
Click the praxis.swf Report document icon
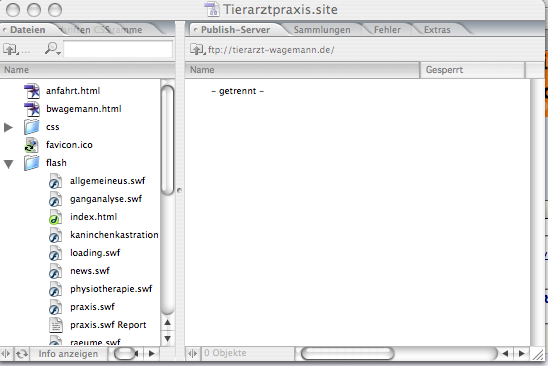pyautogui.click(x=55, y=325)
